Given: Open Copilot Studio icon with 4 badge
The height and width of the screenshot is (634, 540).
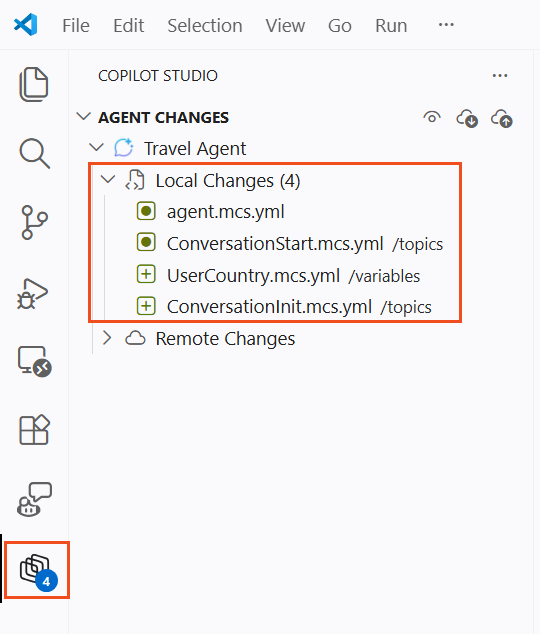Looking at the screenshot, I should tap(39, 572).
